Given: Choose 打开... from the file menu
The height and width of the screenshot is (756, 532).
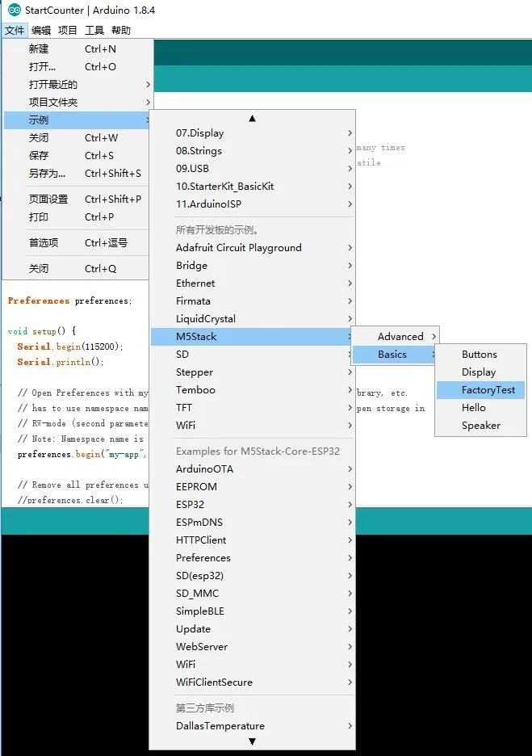Looking at the screenshot, I should [77, 66].
